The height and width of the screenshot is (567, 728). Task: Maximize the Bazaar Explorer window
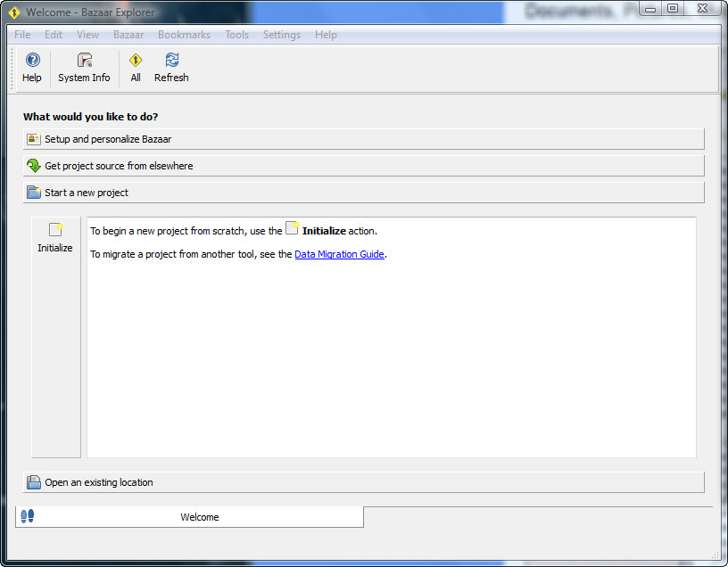tap(673, 9)
